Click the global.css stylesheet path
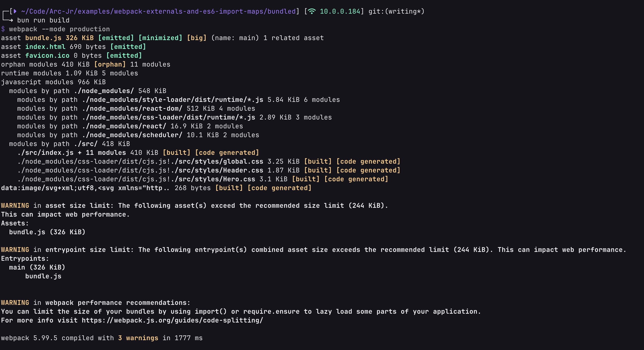This screenshot has height=350, width=644. point(219,161)
